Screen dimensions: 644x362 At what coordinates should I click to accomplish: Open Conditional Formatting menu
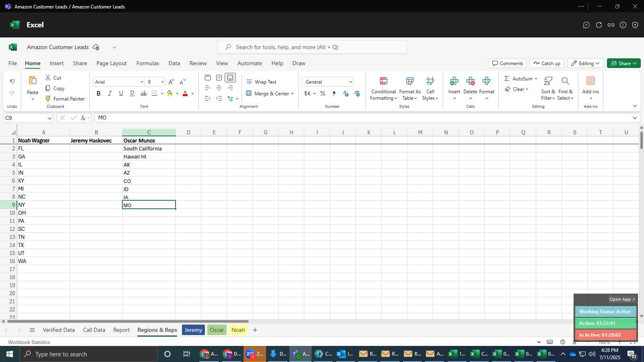pyautogui.click(x=384, y=89)
